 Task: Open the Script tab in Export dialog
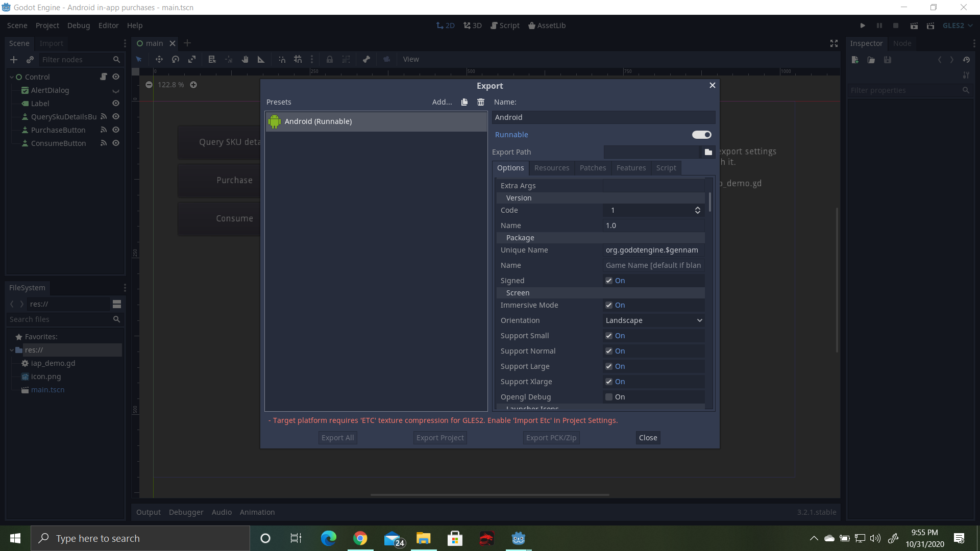tap(666, 168)
